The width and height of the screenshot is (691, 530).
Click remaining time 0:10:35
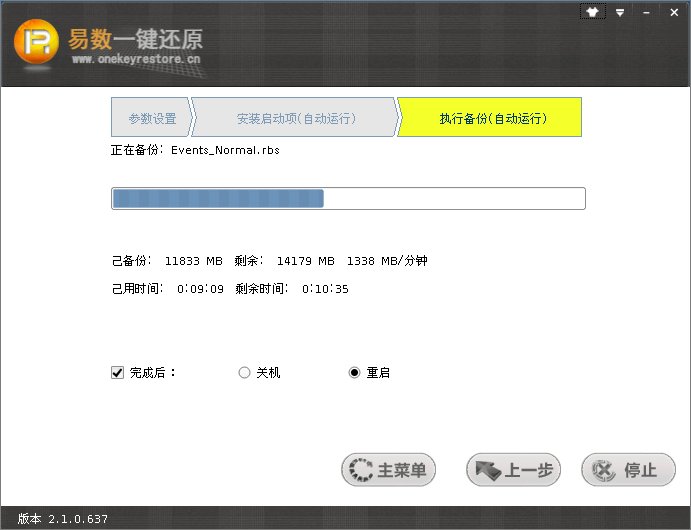pos(325,289)
